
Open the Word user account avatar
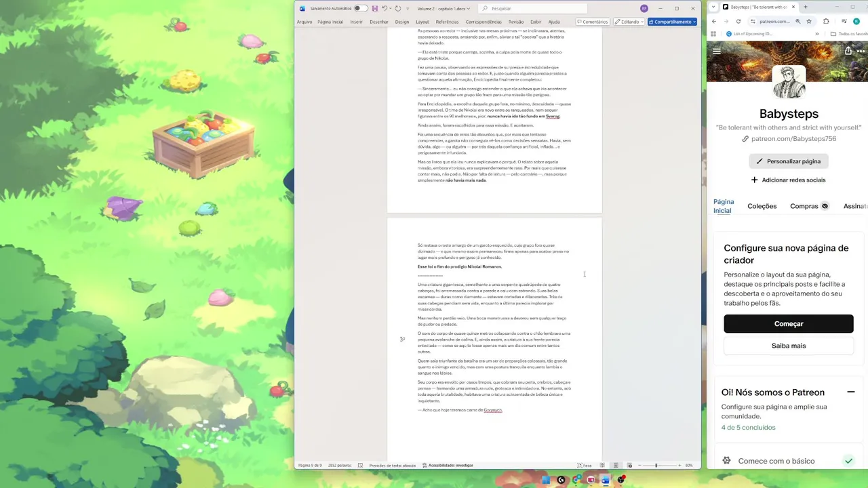click(x=644, y=8)
